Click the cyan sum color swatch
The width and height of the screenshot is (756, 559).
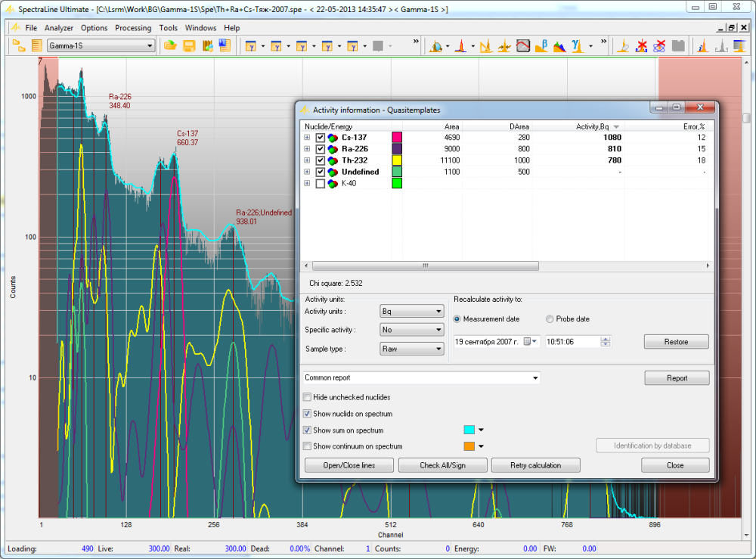click(x=469, y=430)
